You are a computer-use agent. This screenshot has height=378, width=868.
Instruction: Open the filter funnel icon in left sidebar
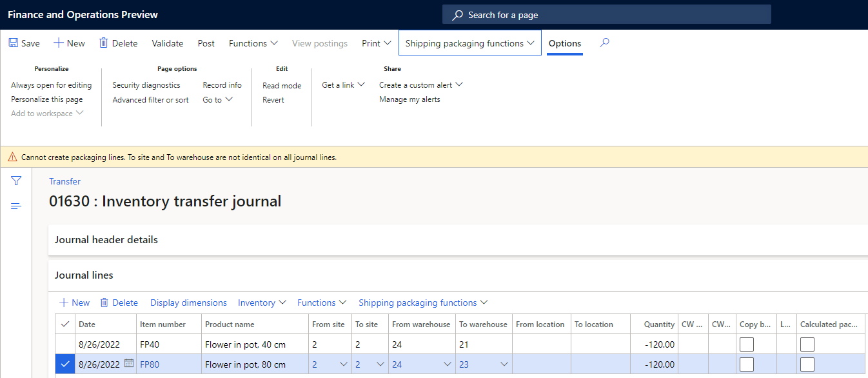coord(16,181)
